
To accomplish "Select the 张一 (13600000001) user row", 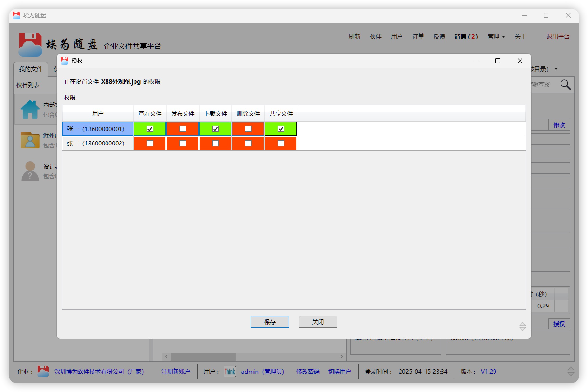I will pyautogui.click(x=97, y=129).
